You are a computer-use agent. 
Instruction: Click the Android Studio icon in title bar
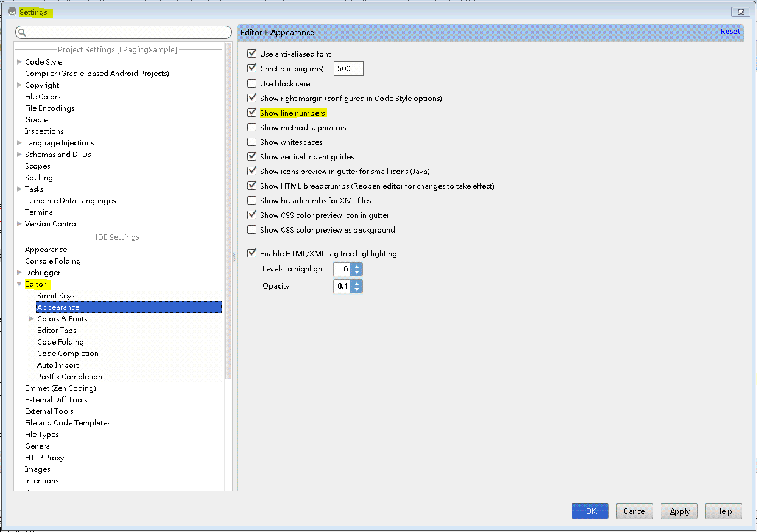click(x=12, y=12)
